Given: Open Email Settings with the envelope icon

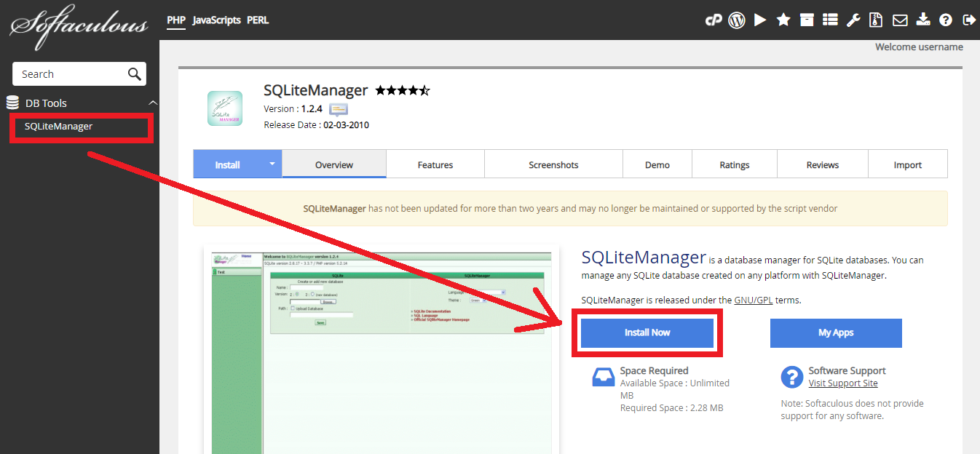Looking at the screenshot, I should pos(899,20).
